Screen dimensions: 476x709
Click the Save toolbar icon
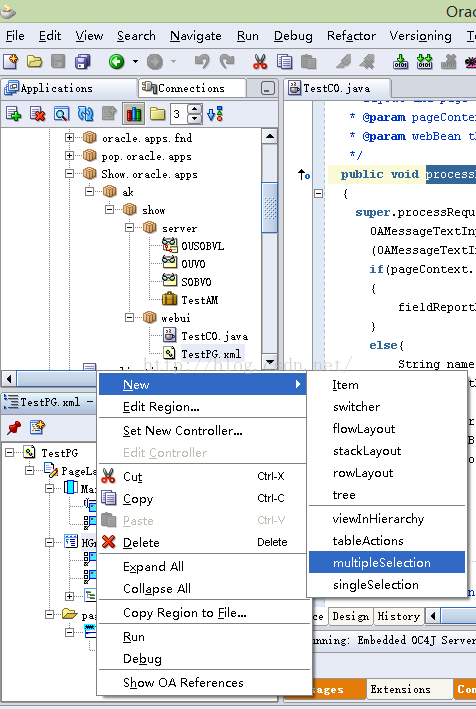coord(58,61)
